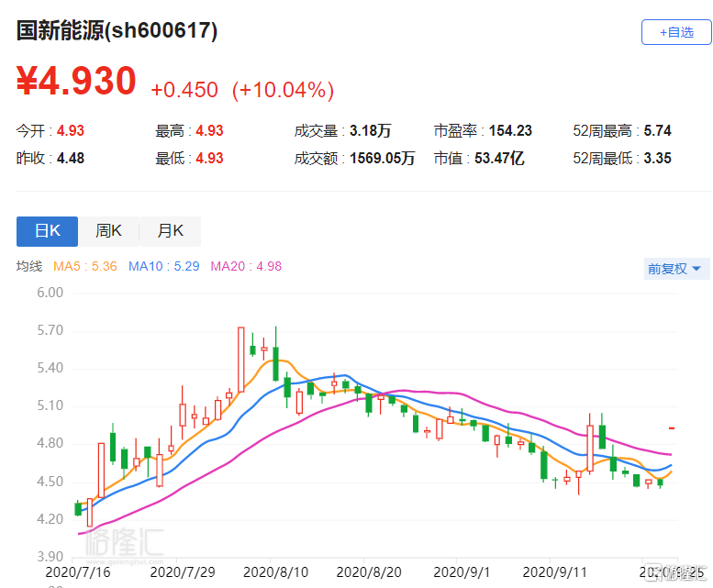Screen dimensions: 713x588
Task: Click the 成交额 1569.05万 turnover value
Action: tap(354, 158)
